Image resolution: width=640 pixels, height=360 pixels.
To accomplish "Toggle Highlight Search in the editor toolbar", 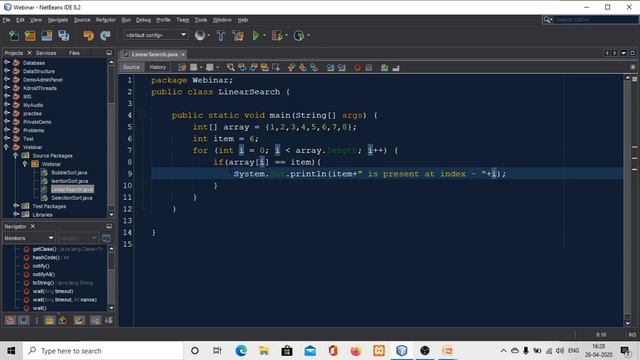I will click(x=264, y=67).
